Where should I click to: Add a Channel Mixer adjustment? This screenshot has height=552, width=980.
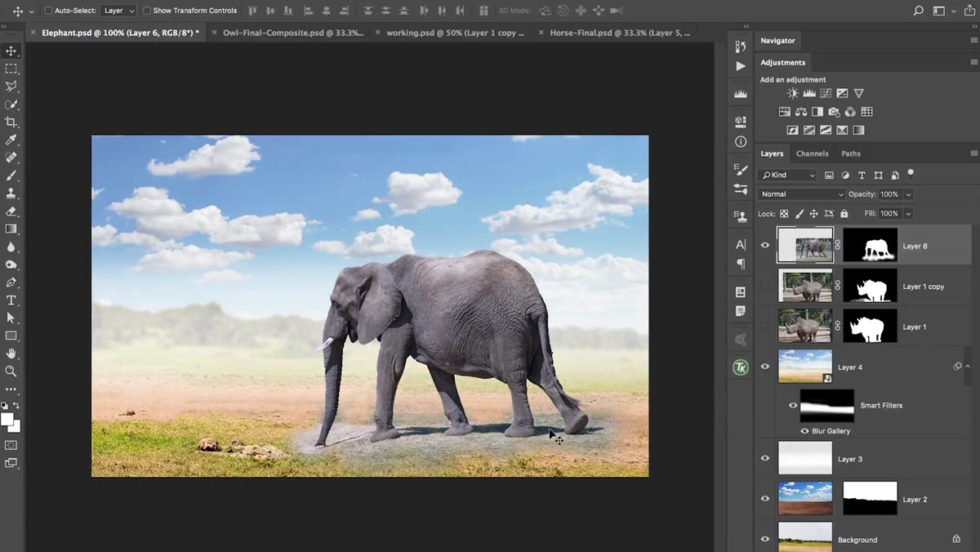pos(850,112)
